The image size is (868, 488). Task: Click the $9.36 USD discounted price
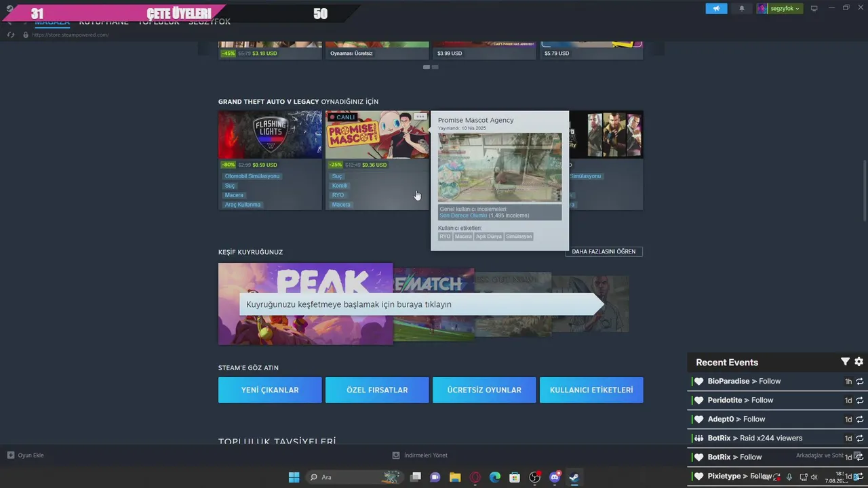pyautogui.click(x=374, y=165)
